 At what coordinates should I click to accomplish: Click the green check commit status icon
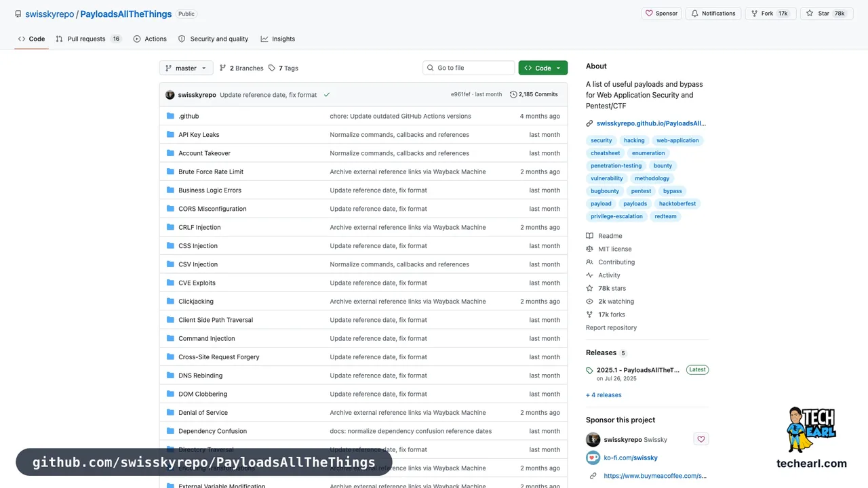pos(327,95)
